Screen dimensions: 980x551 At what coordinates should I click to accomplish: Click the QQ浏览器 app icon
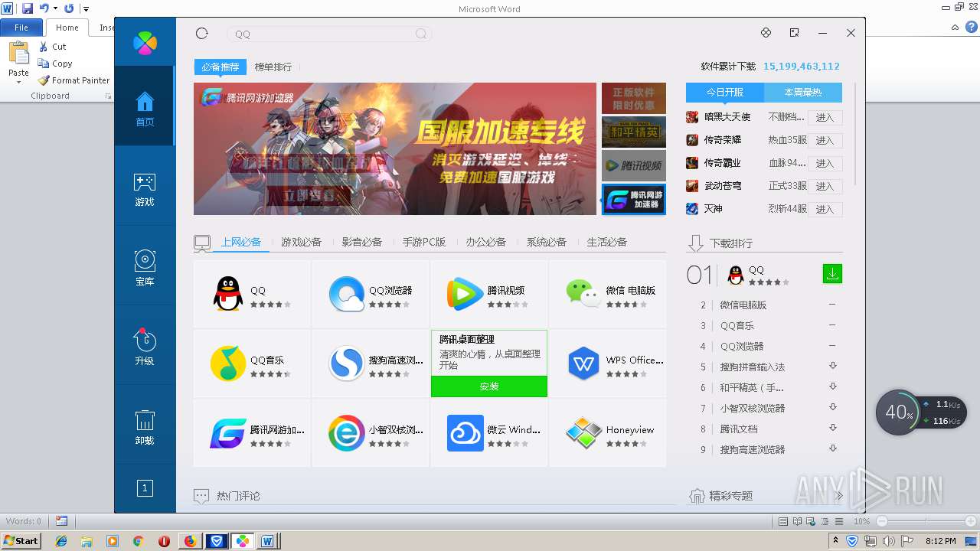point(347,295)
